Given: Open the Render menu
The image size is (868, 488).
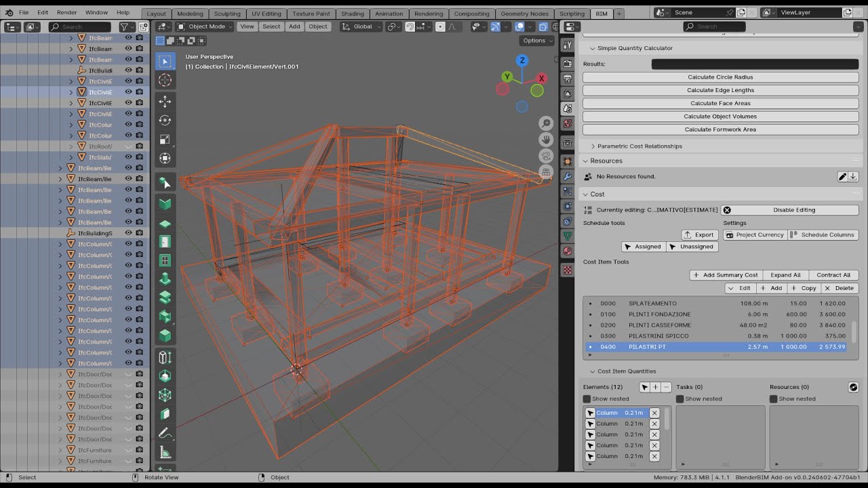Looking at the screenshot, I should 66,12.
